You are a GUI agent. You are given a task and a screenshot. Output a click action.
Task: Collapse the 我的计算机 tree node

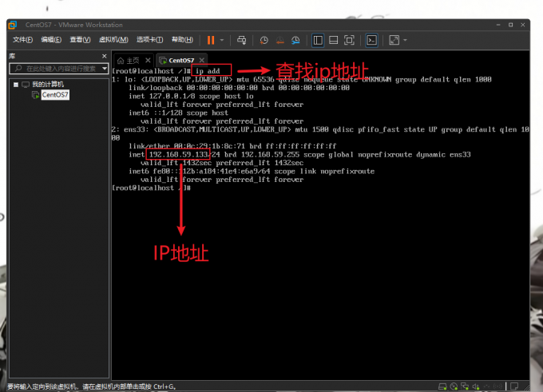[15, 84]
